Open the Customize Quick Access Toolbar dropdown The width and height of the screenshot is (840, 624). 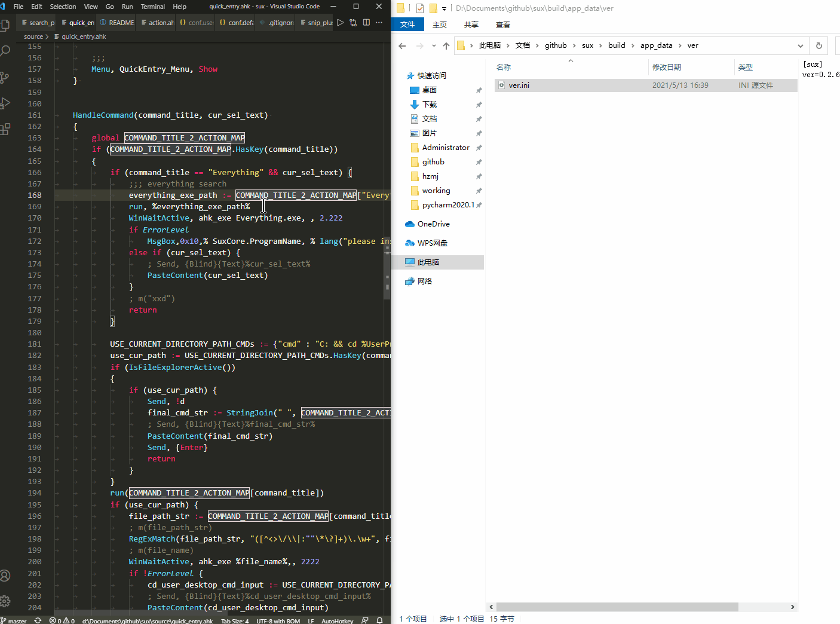click(444, 9)
